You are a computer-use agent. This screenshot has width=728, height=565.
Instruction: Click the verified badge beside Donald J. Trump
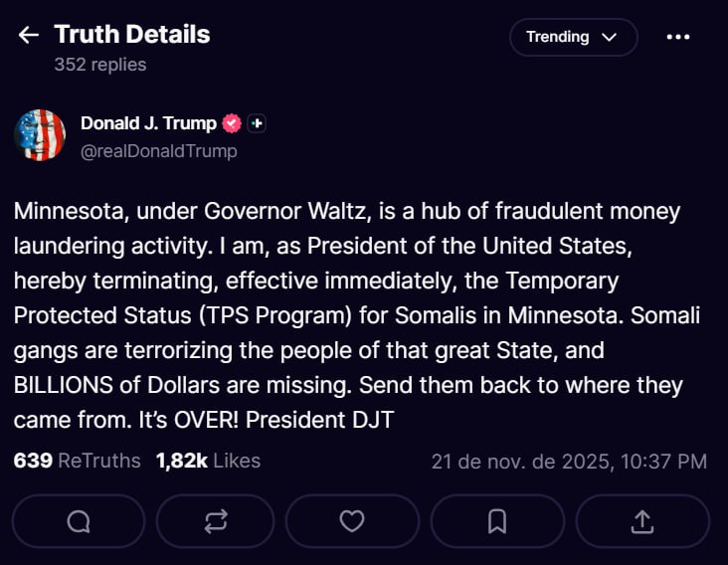[x=232, y=123]
